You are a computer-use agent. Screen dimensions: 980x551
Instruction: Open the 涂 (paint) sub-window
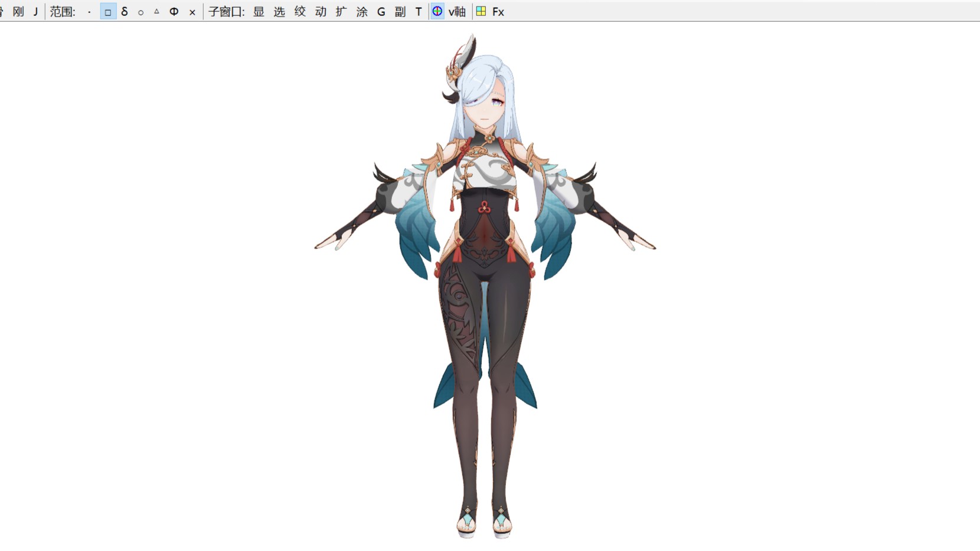coord(362,12)
